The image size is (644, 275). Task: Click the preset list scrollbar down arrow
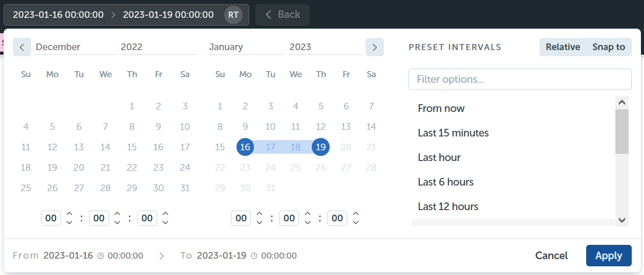click(x=622, y=220)
